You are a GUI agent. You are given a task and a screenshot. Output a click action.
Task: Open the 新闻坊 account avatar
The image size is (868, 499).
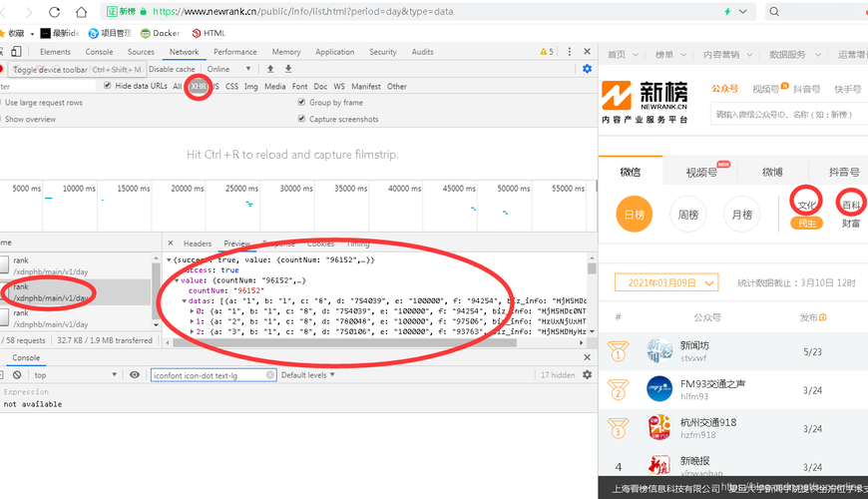659,350
